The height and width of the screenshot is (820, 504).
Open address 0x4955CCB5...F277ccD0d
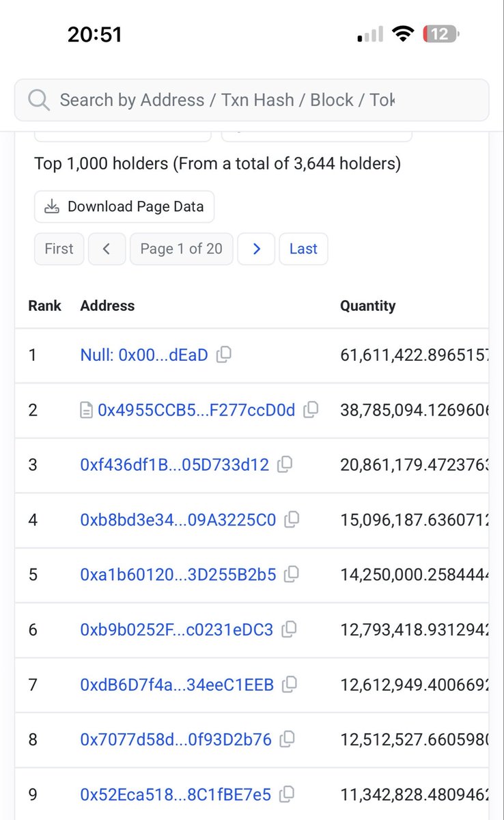coord(197,410)
